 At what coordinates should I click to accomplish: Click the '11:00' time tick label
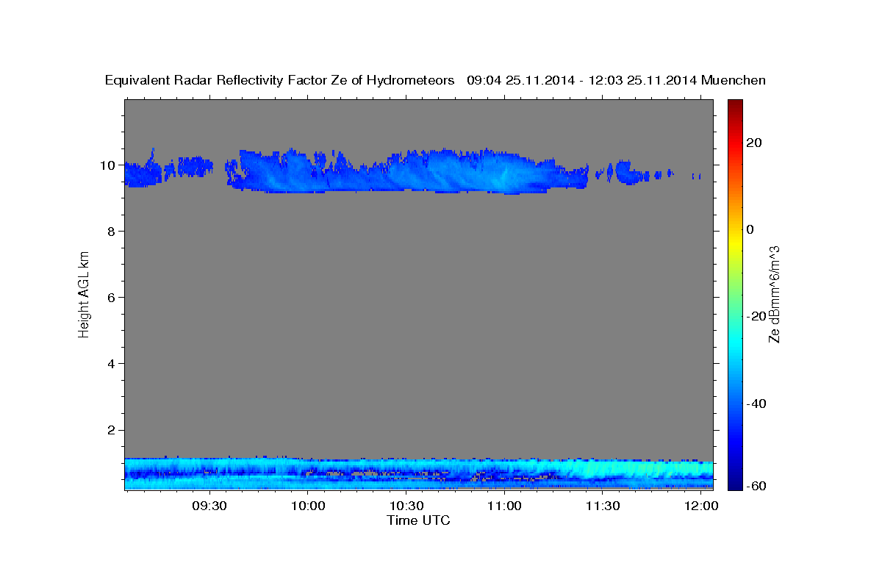[x=505, y=506]
